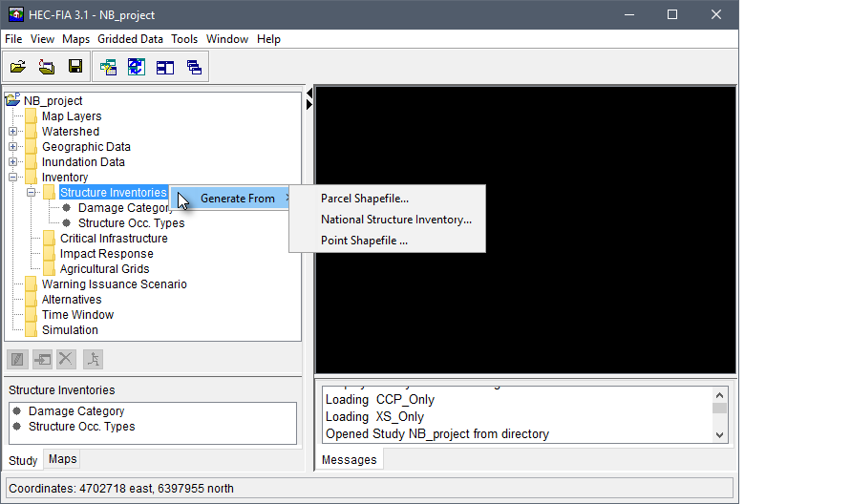This screenshot has width=851, height=504.
Task: Select Critical Infrastructure in the tree
Action: point(113,239)
